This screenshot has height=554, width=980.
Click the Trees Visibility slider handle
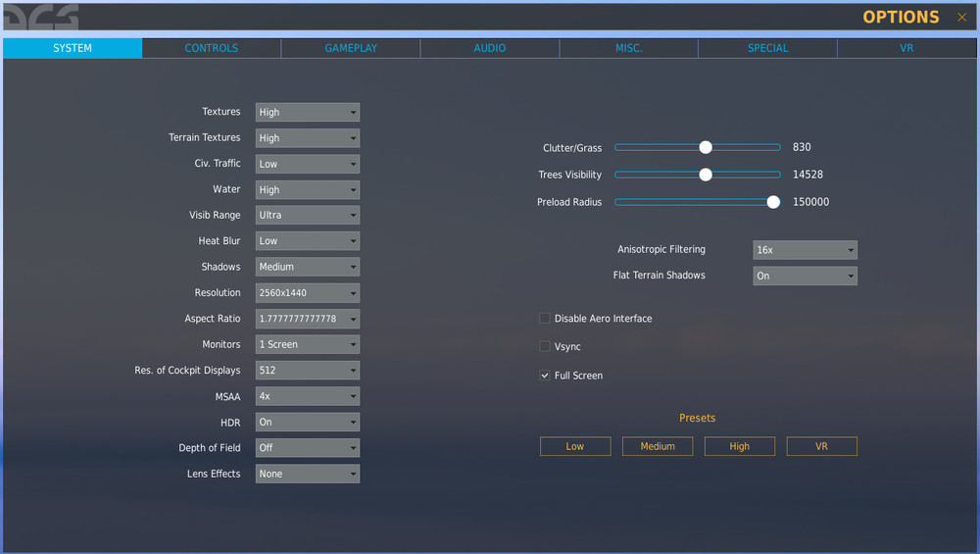click(x=706, y=175)
